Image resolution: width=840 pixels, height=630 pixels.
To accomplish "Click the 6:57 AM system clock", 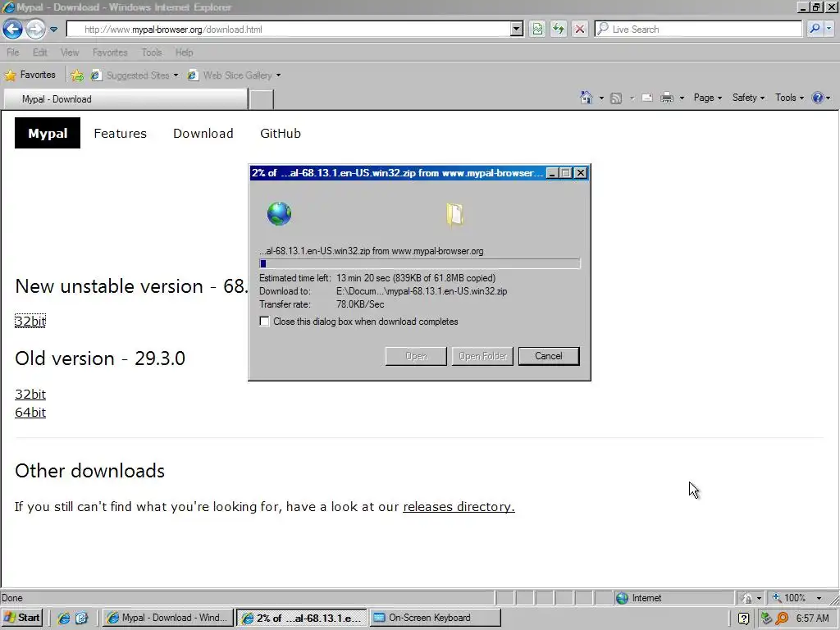I will tap(812, 619).
